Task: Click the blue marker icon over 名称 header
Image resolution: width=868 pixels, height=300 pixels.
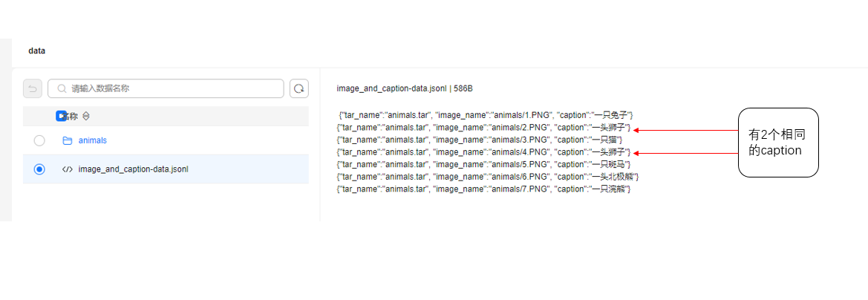Action: [x=61, y=117]
